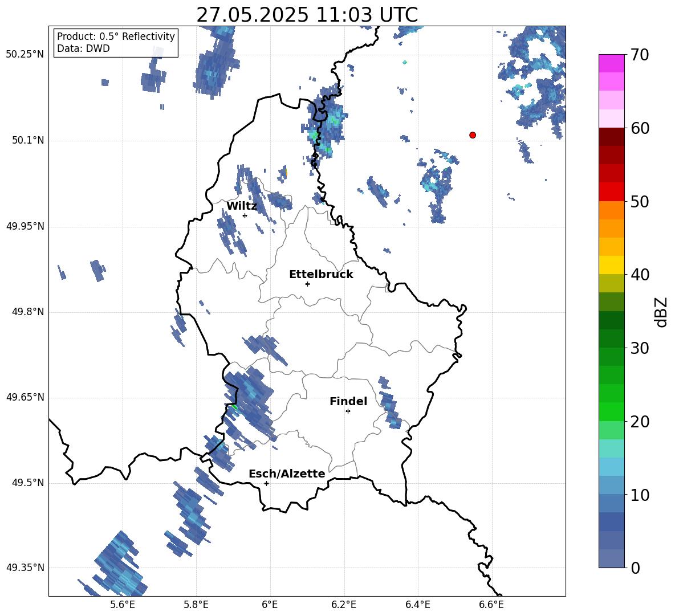Click the 6.6°E longitude label

point(491,605)
